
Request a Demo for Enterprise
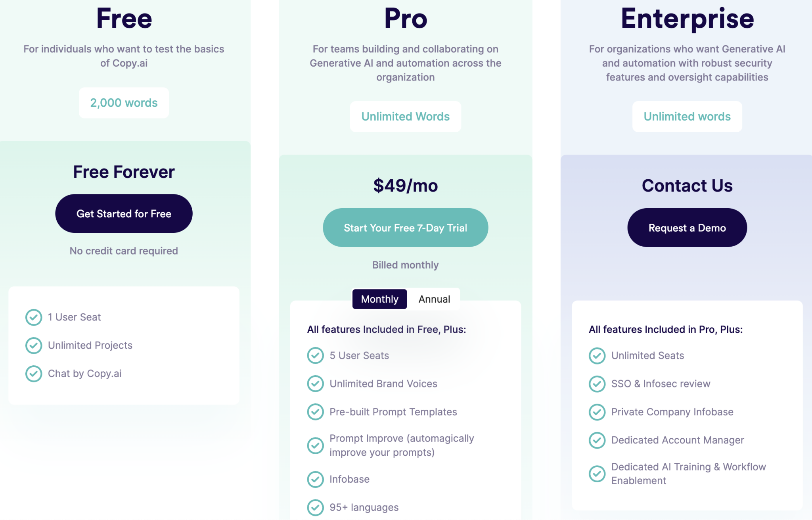pos(687,228)
